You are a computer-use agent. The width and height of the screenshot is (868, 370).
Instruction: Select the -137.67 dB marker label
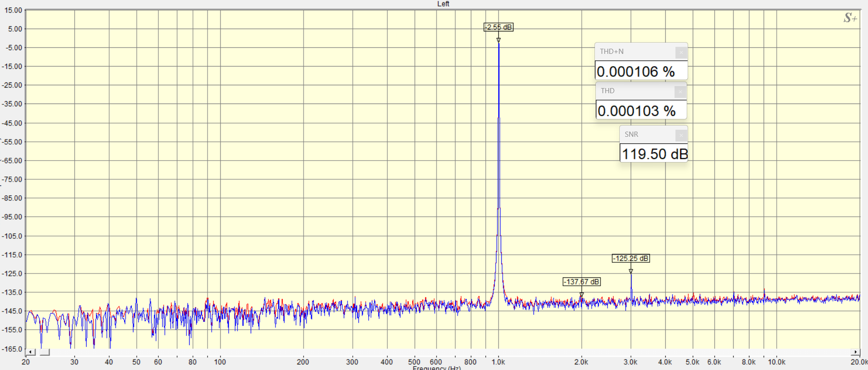pyautogui.click(x=581, y=282)
